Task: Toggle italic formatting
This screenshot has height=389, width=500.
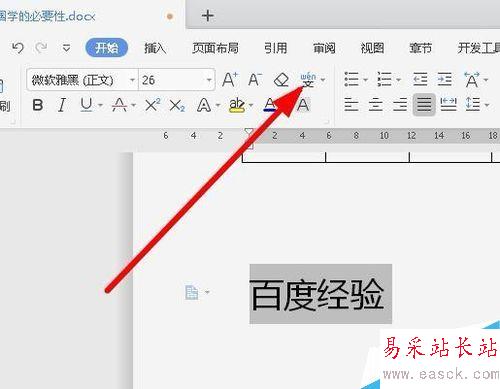Action: 62,105
